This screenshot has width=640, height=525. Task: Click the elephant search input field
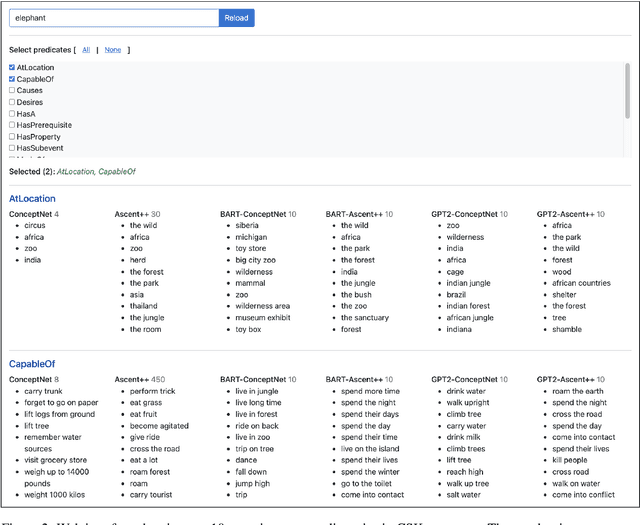pos(113,18)
